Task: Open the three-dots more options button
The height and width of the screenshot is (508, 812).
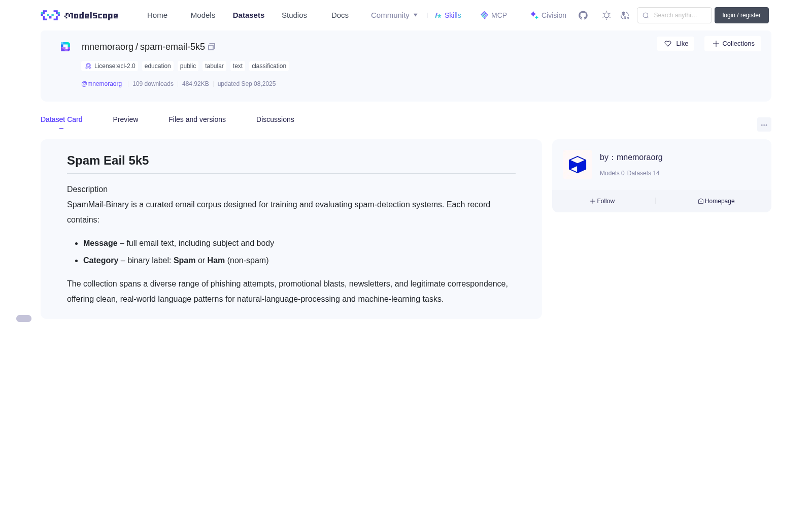Action: tap(764, 125)
